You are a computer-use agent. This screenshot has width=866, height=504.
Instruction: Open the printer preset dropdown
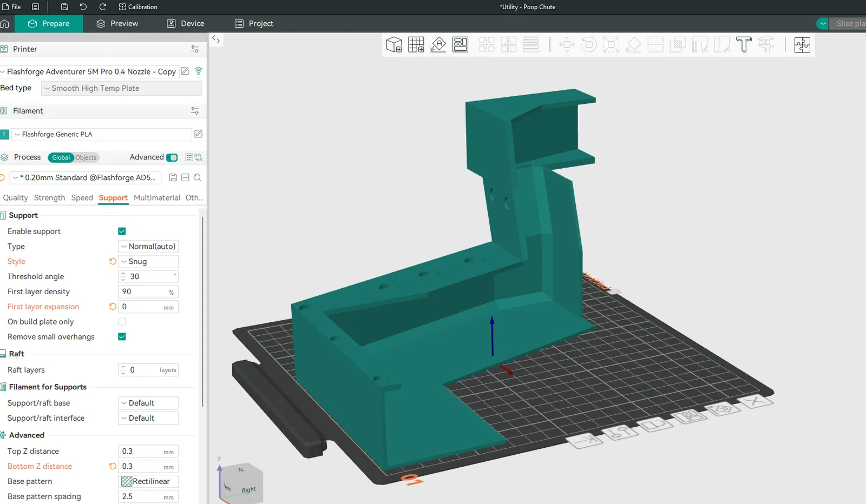click(89, 71)
